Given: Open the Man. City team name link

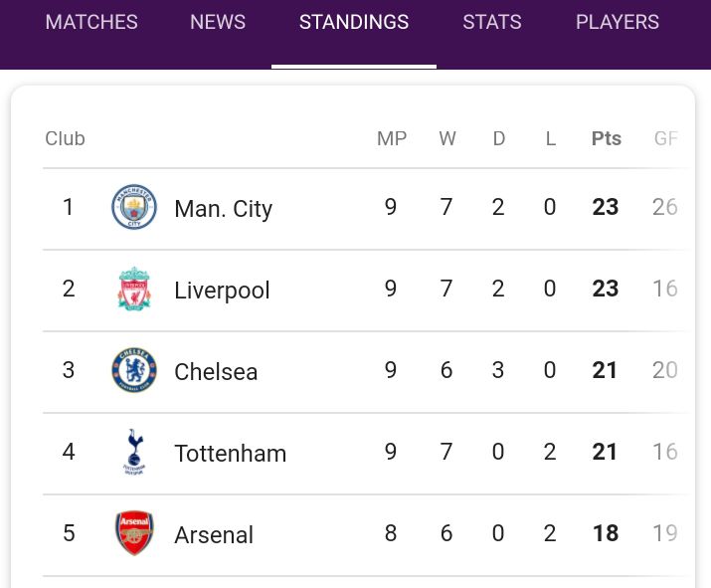Looking at the screenshot, I should click(224, 209).
